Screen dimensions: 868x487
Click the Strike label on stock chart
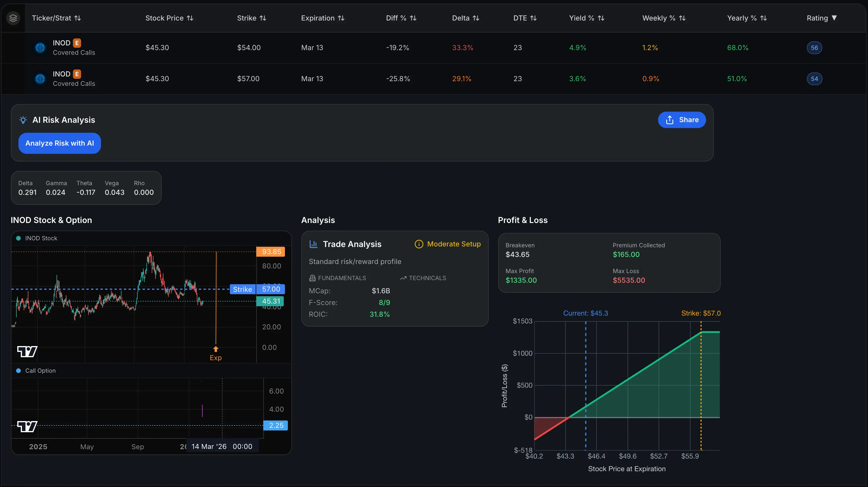tap(242, 290)
